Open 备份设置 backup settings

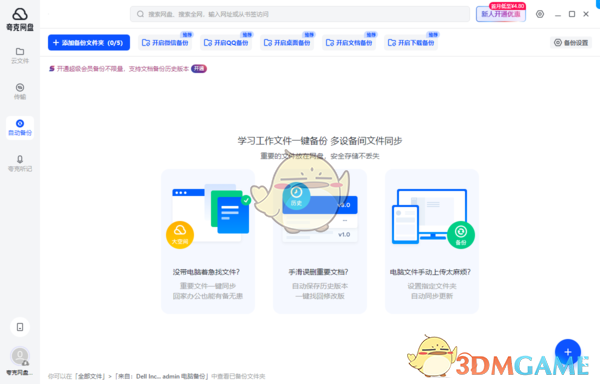pyautogui.click(x=571, y=42)
